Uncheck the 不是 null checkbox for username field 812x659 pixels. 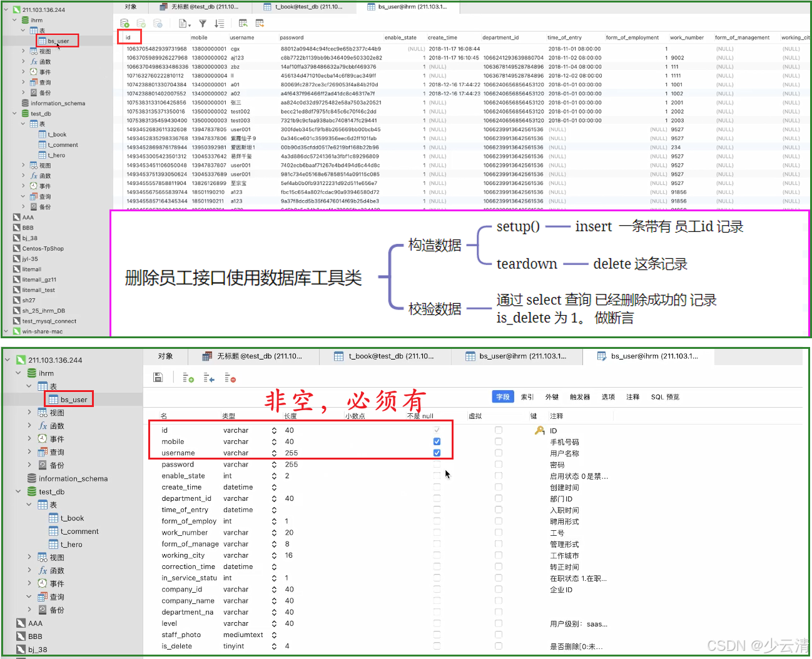[436, 453]
